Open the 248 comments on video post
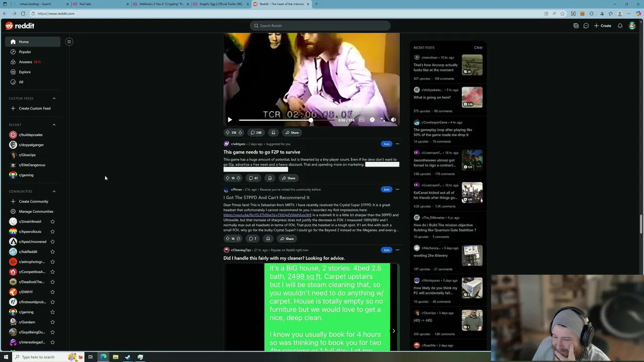Image resolution: width=644 pixels, height=362 pixels. (256, 133)
